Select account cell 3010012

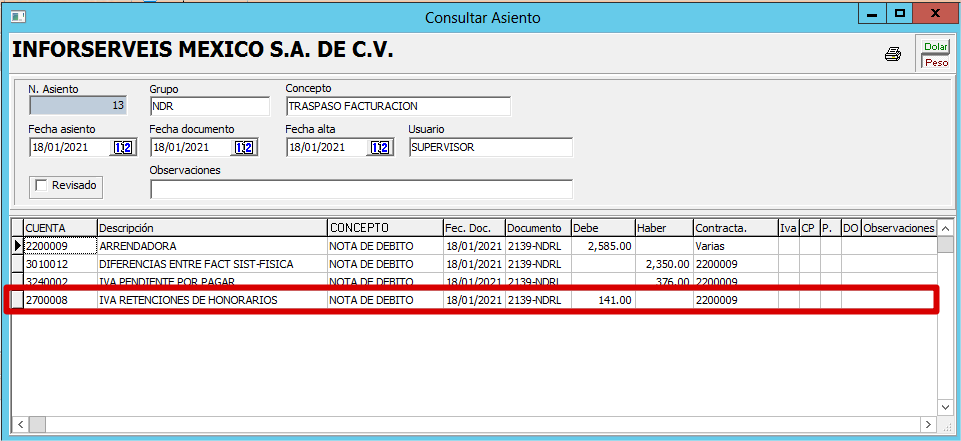point(60,264)
